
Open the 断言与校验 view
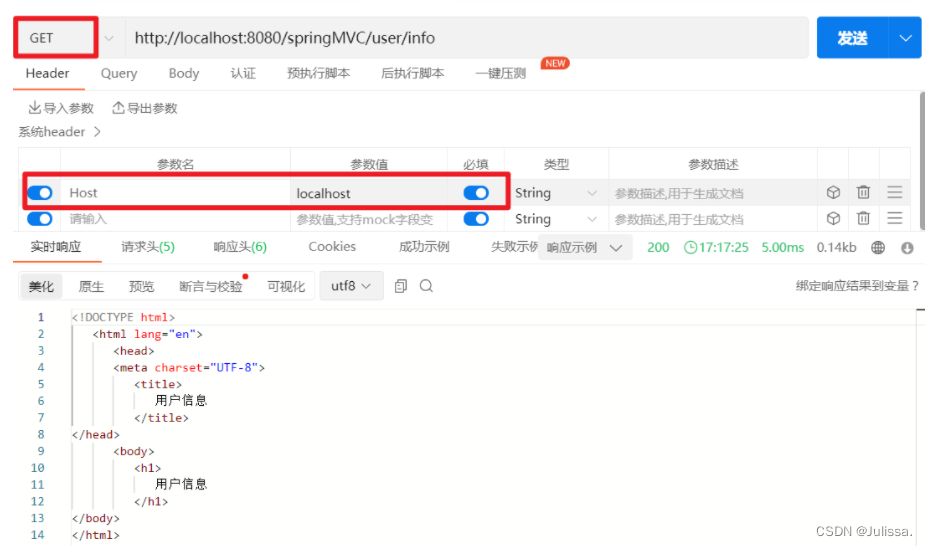[x=210, y=287]
